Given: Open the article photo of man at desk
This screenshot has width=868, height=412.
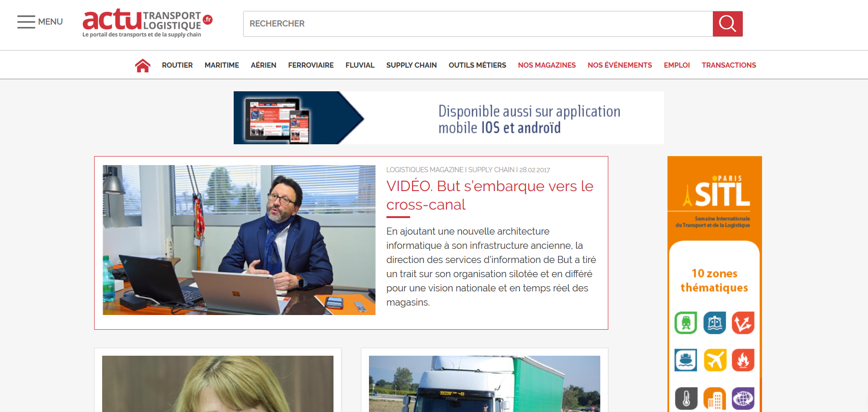Looking at the screenshot, I should pos(239,240).
